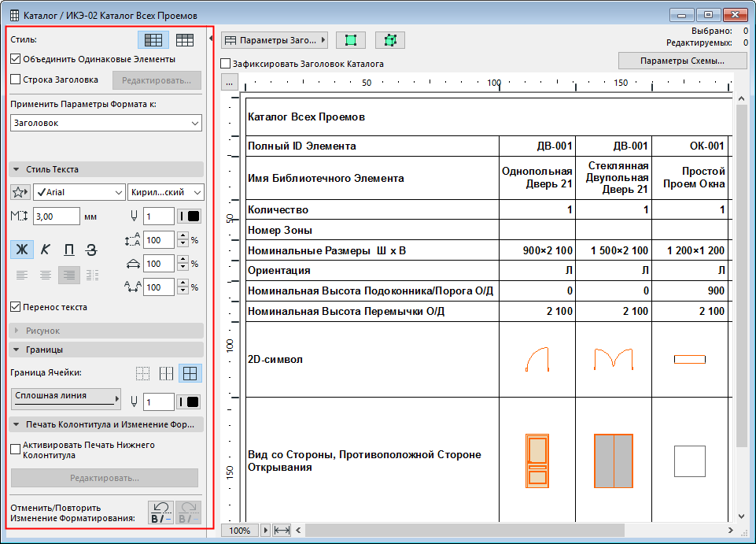This screenshot has height=544, width=756.
Task: Click the text height input field
Action: (x=56, y=216)
